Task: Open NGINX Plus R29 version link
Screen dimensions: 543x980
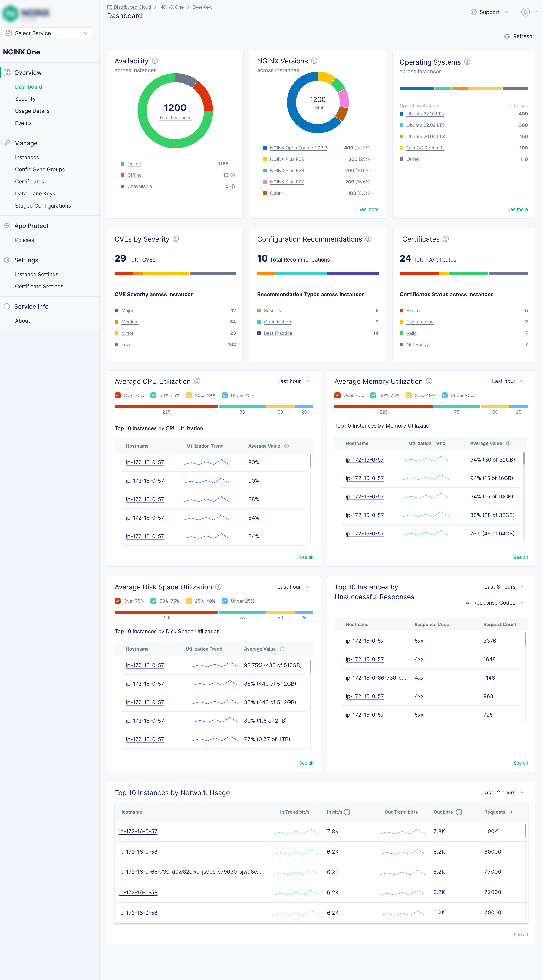Action: pyautogui.click(x=287, y=159)
